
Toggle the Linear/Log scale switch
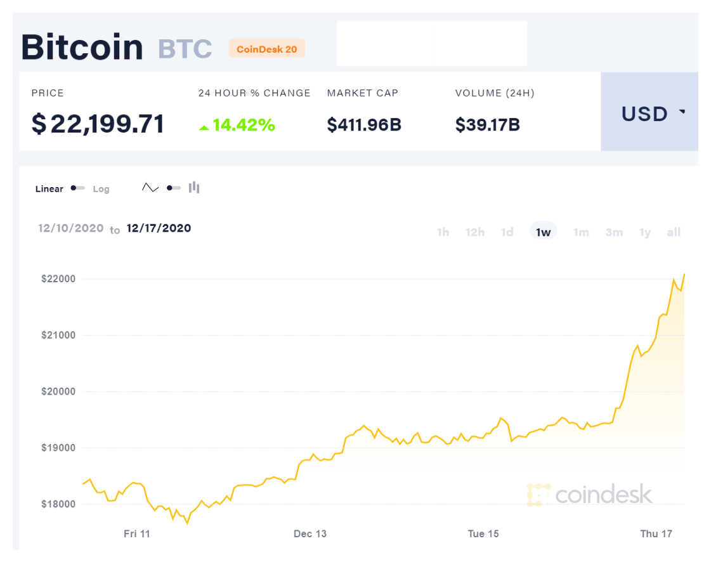[77, 188]
